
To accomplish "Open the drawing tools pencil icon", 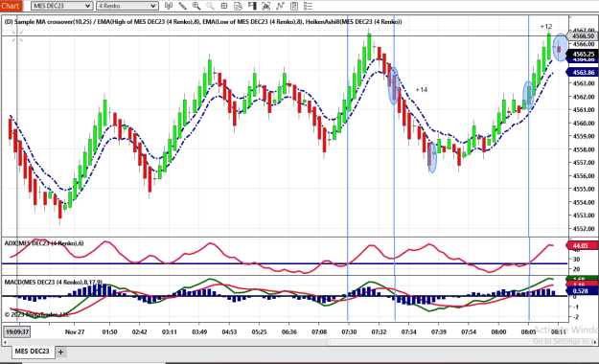I will pos(182,6).
